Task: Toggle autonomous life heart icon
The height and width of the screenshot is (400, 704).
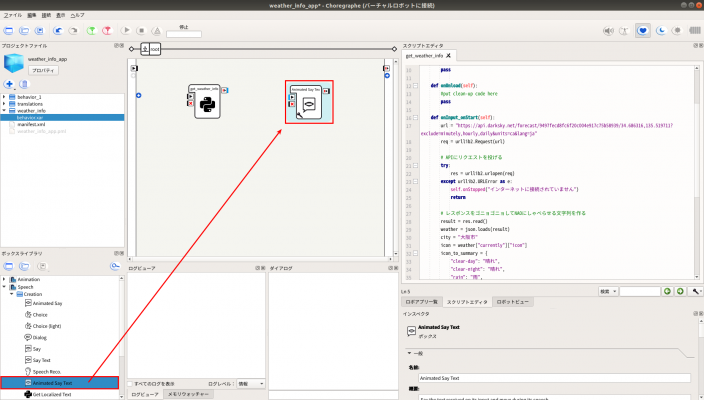Action: click(645, 31)
